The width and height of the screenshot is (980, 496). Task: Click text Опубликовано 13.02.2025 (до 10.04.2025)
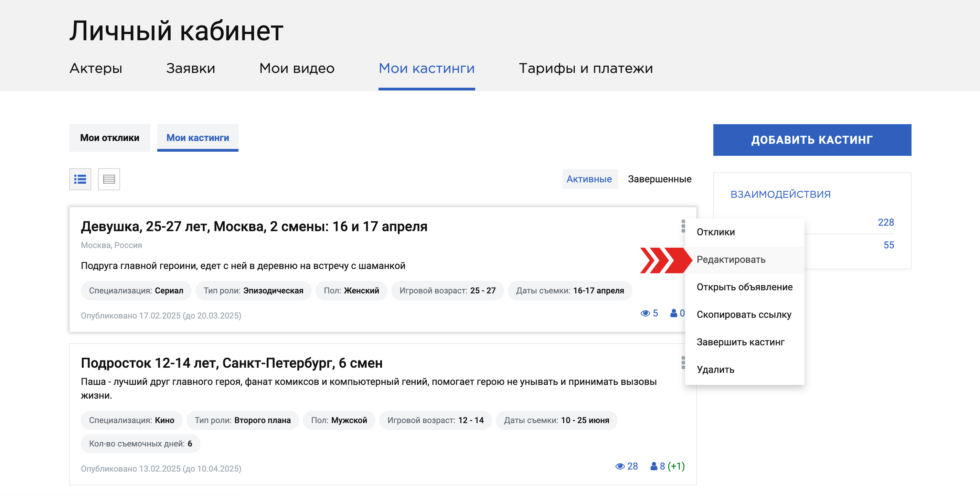coord(161,468)
